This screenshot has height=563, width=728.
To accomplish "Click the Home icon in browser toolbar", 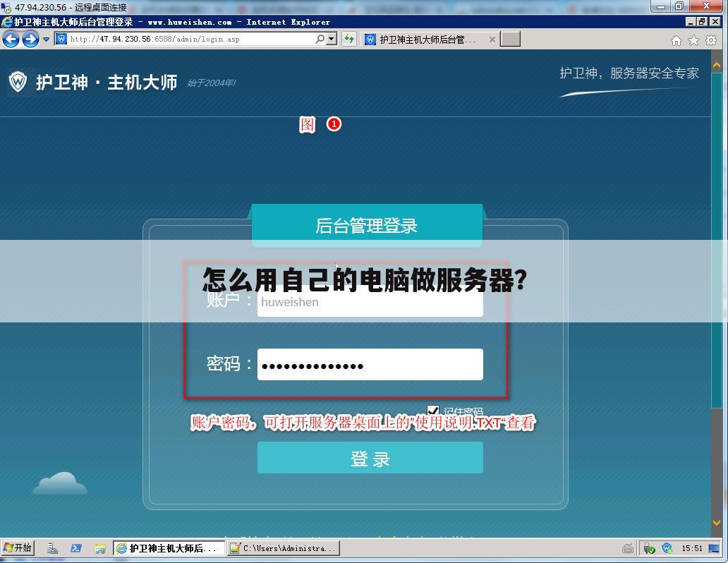I will pyautogui.click(x=675, y=40).
